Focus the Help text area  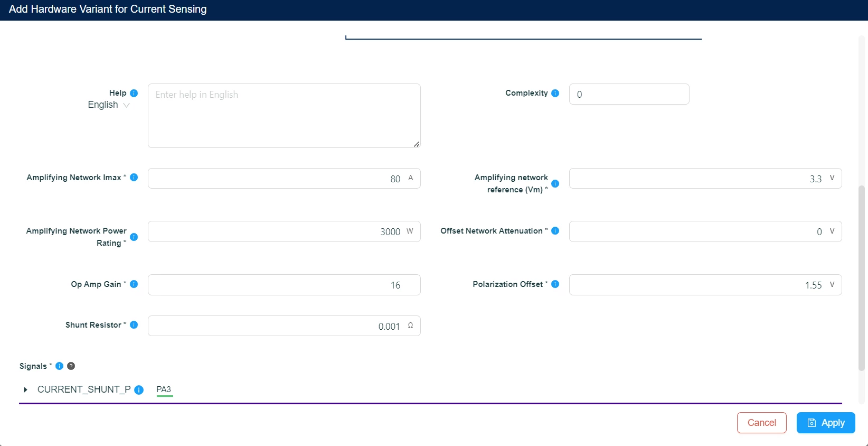pyautogui.click(x=284, y=116)
